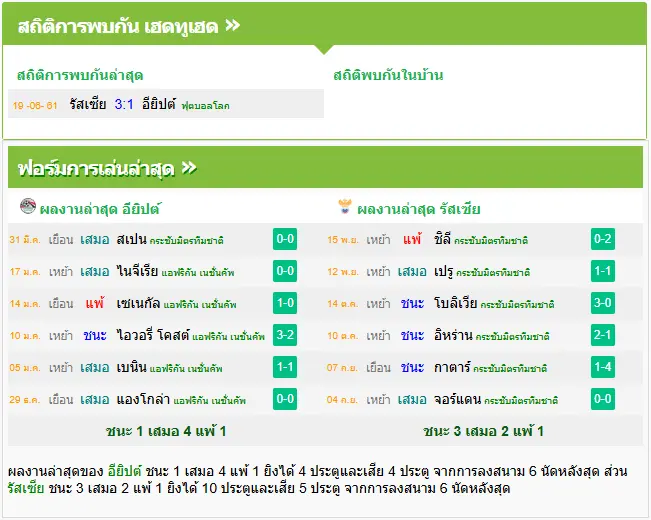Click 2-1 score for อิหร่าน match

click(602, 335)
